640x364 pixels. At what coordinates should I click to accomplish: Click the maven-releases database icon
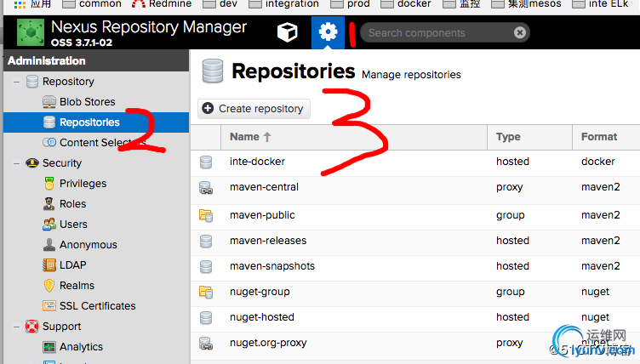tap(206, 241)
